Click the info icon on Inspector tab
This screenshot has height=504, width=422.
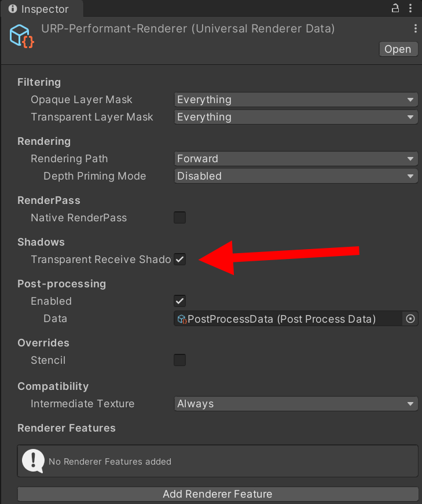13,9
